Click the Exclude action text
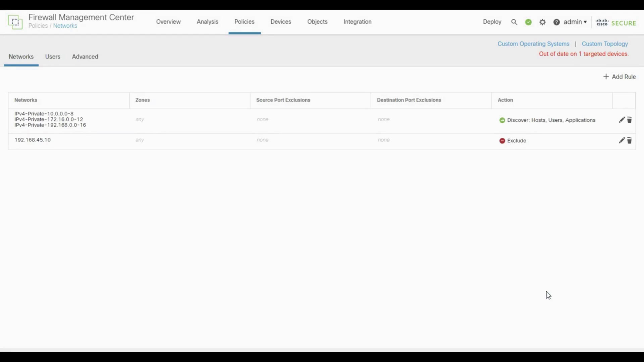The image size is (644, 362). click(517, 141)
